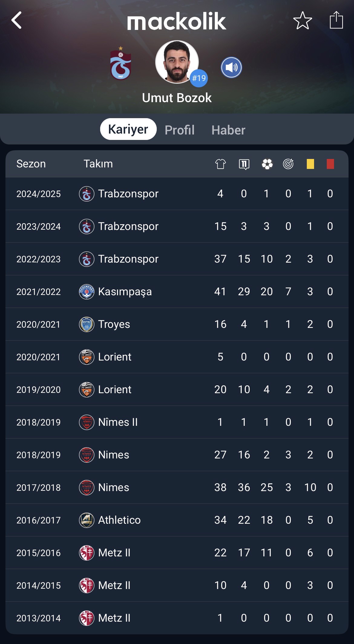354x644 pixels.
Task: Select the Kariyer tab
Action: 128,129
